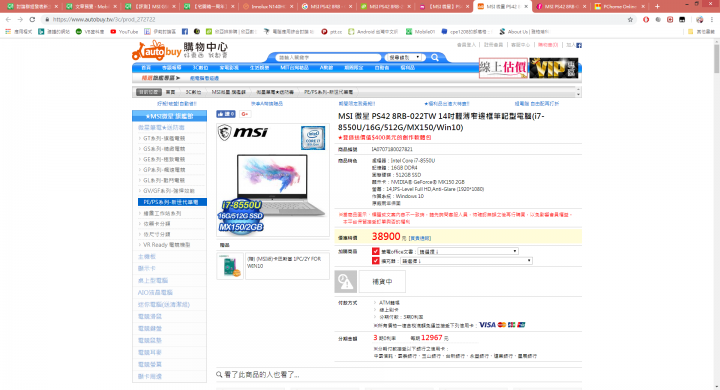Open the ptt.cc bookmark
This screenshot has height=390, width=720.
332,32
